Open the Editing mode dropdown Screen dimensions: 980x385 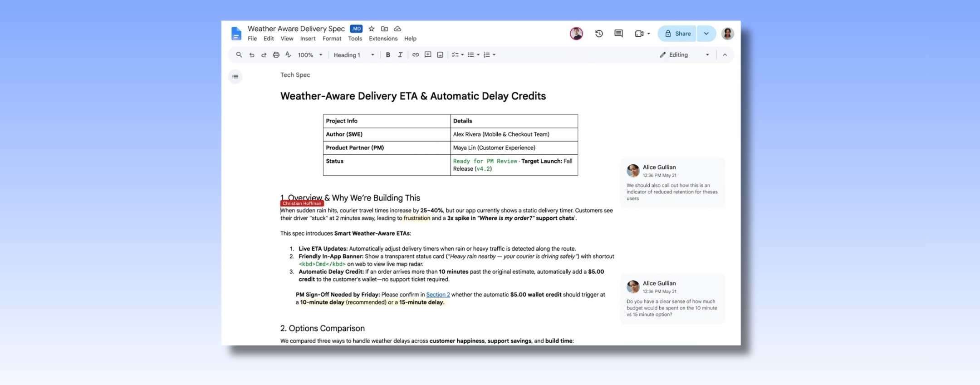click(x=684, y=55)
